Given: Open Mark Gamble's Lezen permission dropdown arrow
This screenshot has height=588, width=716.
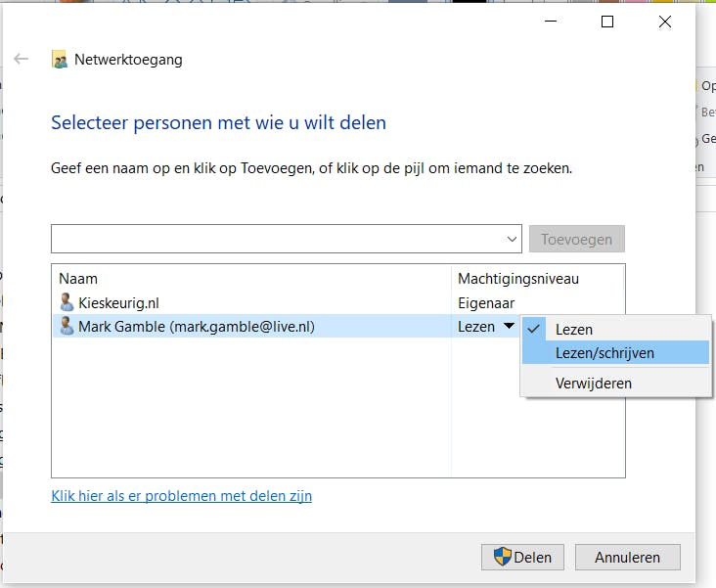Looking at the screenshot, I should point(509,327).
